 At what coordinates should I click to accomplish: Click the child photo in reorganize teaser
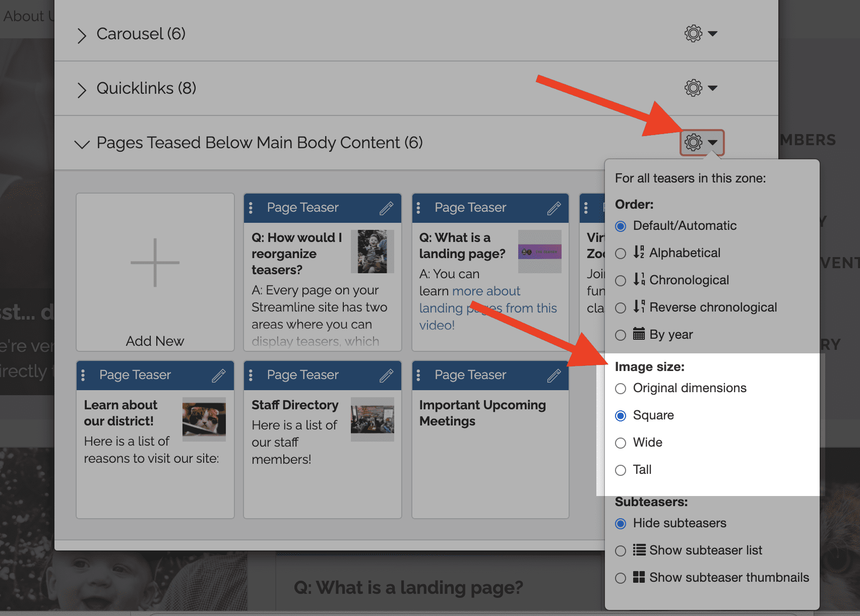pyautogui.click(x=372, y=252)
